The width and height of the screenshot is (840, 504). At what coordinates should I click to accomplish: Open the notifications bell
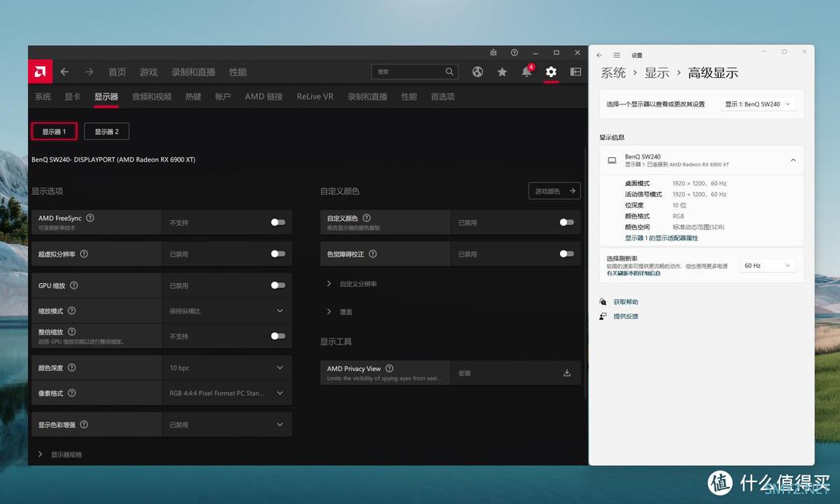pyautogui.click(x=527, y=72)
